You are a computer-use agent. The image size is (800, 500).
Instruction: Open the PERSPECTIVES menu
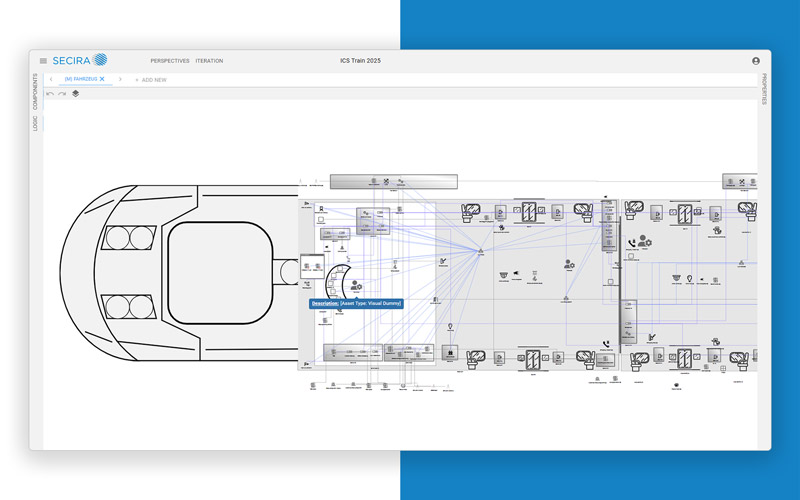(170, 61)
